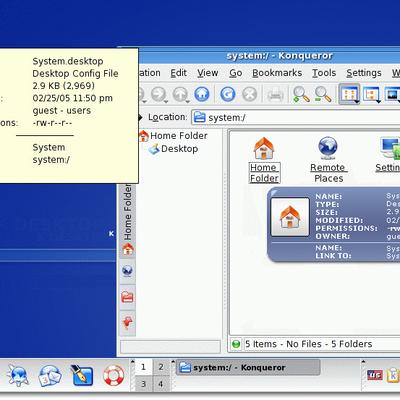Open Go menu
This screenshot has height=400, width=400.
pos(236,73)
